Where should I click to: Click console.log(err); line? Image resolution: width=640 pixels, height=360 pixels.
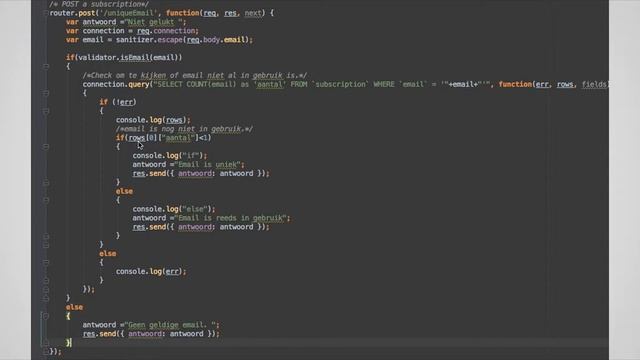point(151,271)
